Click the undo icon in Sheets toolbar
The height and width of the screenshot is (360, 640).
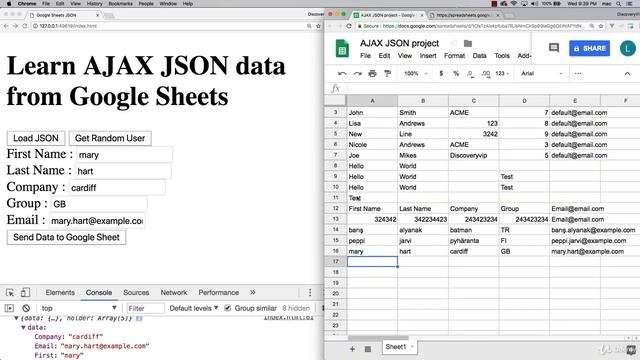click(x=342, y=74)
